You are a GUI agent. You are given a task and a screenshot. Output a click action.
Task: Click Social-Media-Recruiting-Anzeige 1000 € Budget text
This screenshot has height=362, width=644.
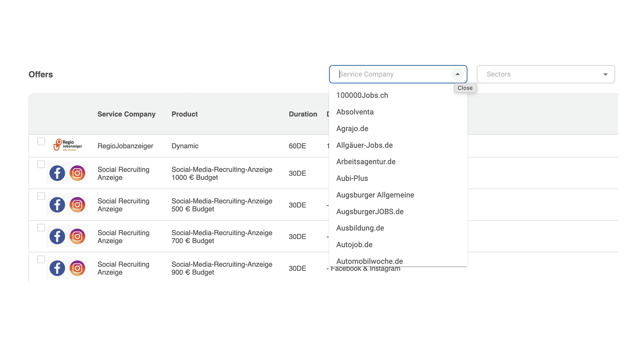click(222, 173)
